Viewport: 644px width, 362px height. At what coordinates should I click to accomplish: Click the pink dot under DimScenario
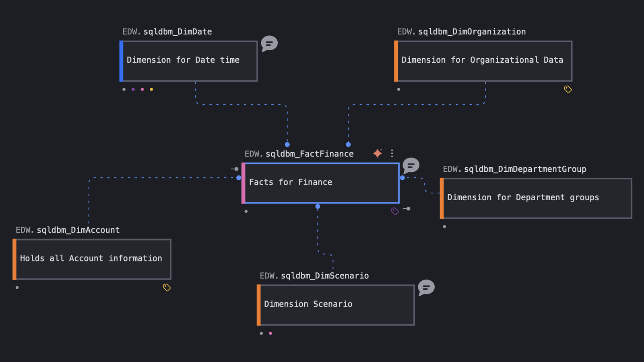270,333
